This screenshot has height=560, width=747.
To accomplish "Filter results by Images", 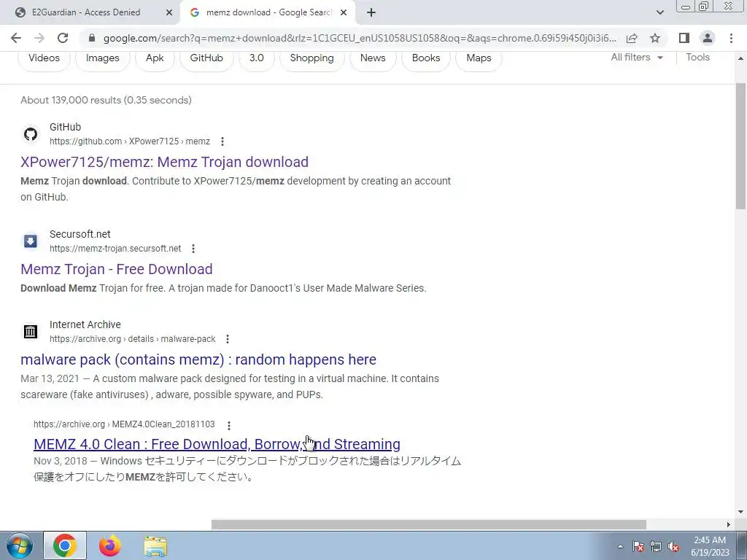I will (102, 58).
